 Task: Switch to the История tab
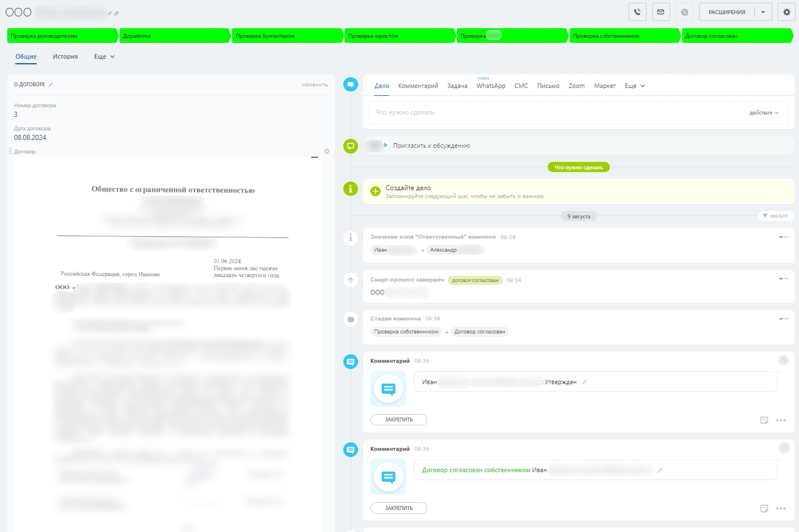click(66, 56)
